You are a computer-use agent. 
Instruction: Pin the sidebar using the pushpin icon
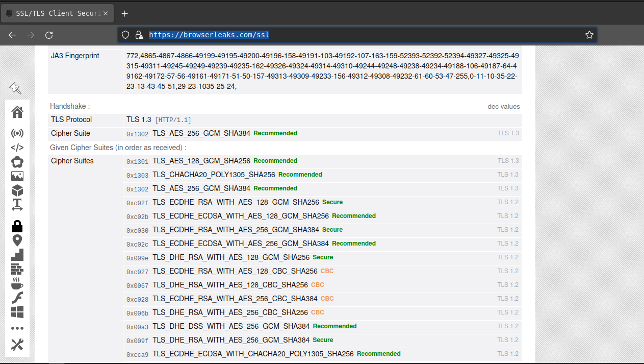16,88
